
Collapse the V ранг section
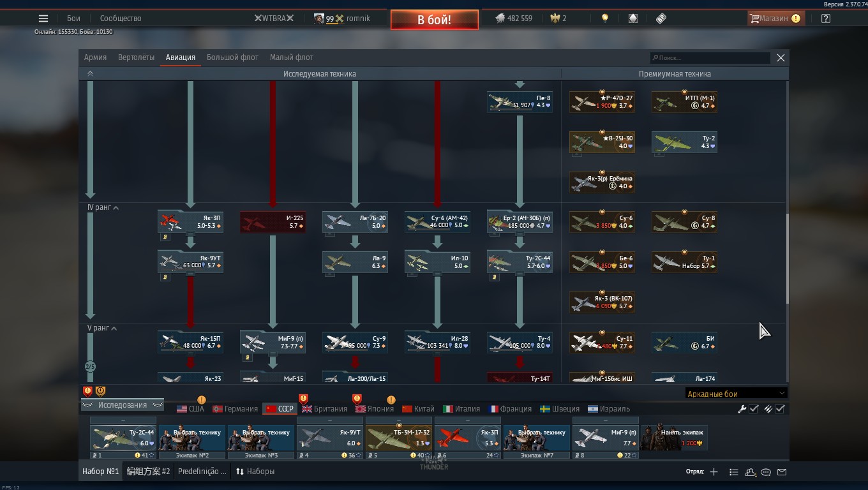pyautogui.click(x=114, y=329)
